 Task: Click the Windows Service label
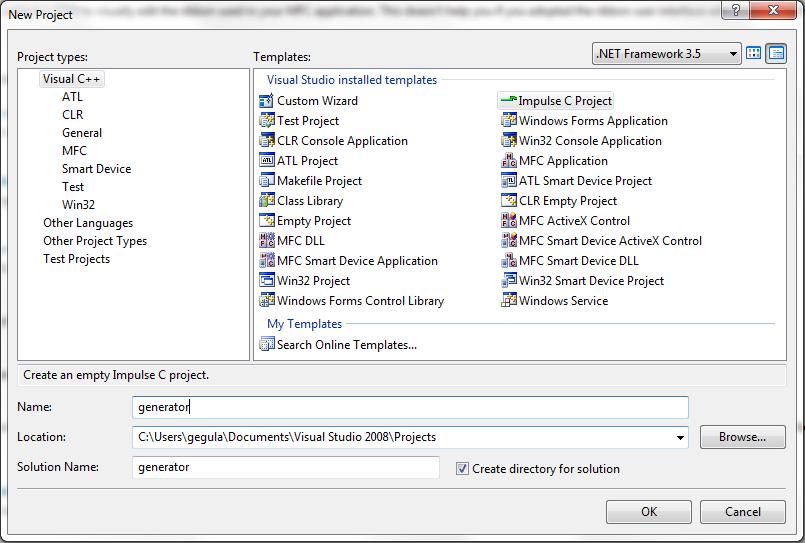click(563, 301)
